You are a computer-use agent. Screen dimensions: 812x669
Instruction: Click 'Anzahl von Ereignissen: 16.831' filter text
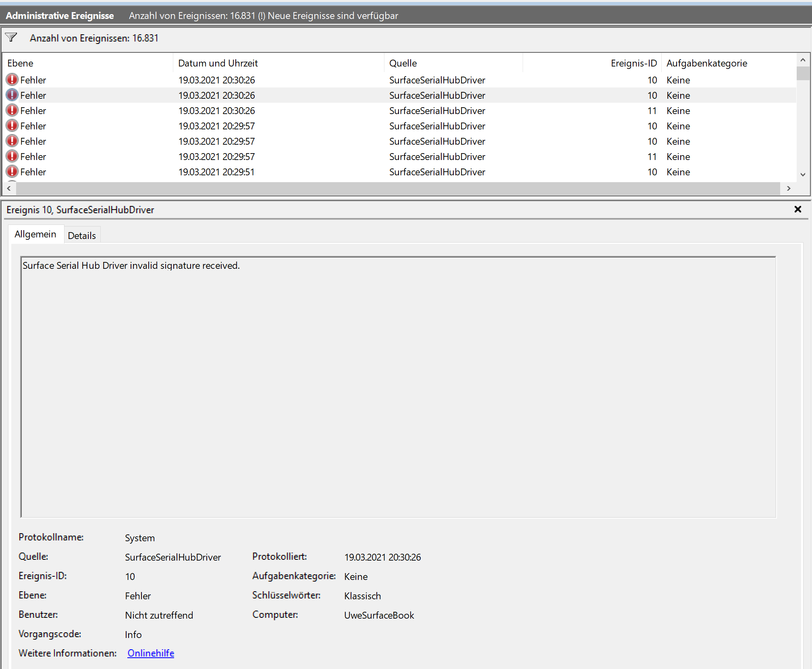[94, 38]
